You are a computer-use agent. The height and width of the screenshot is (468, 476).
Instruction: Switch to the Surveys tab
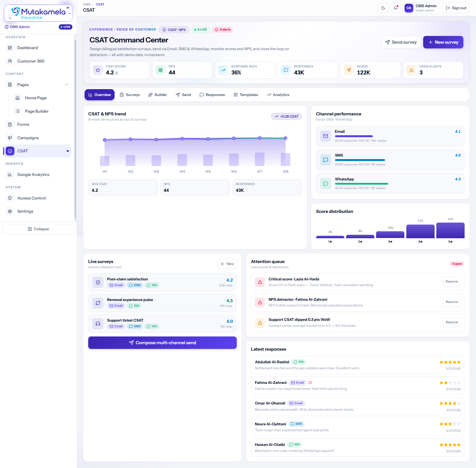click(x=130, y=95)
